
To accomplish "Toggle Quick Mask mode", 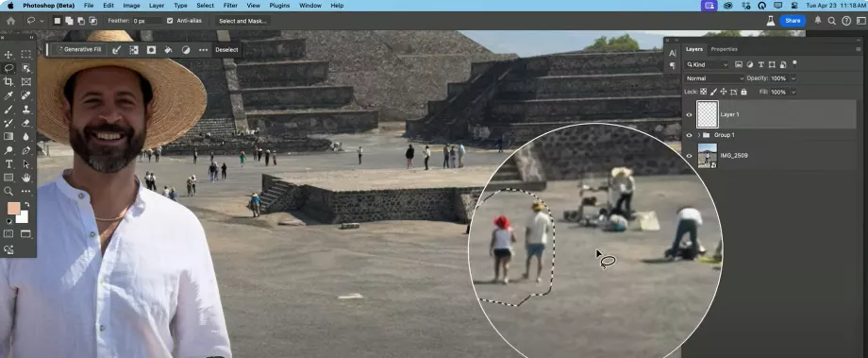I will tap(8, 234).
